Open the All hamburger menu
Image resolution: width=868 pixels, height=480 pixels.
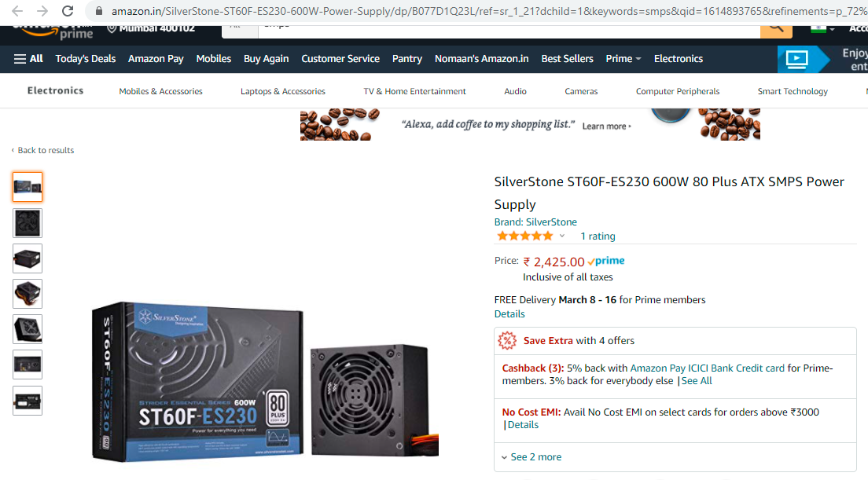[28, 59]
